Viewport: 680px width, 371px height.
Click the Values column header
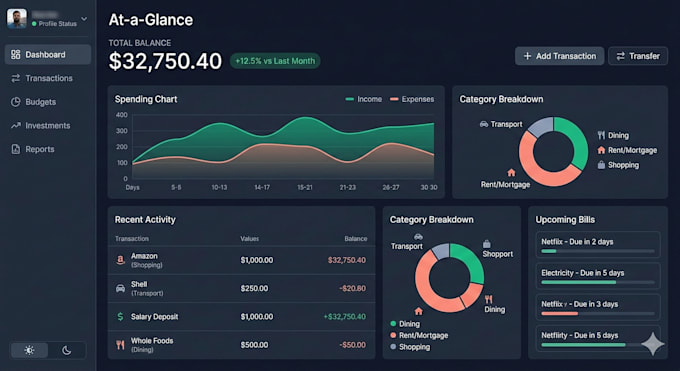pos(249,239)
